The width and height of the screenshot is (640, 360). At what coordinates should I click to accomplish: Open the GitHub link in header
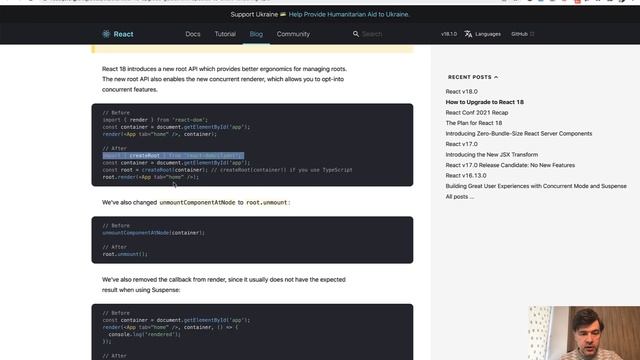(x=519, y=34)
